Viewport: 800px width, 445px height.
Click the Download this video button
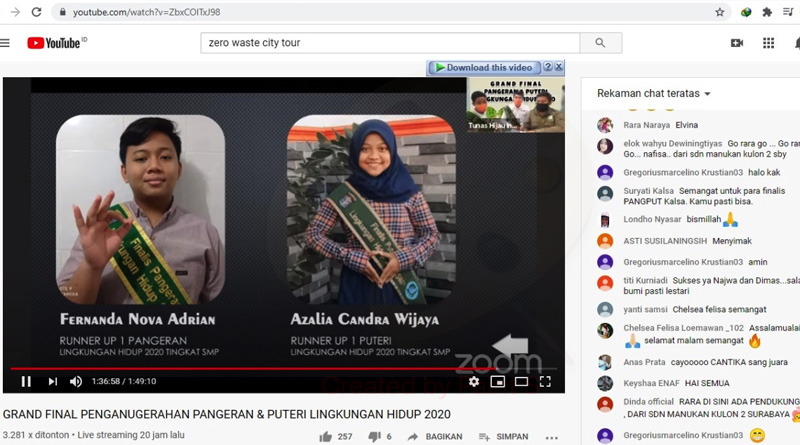485,68
